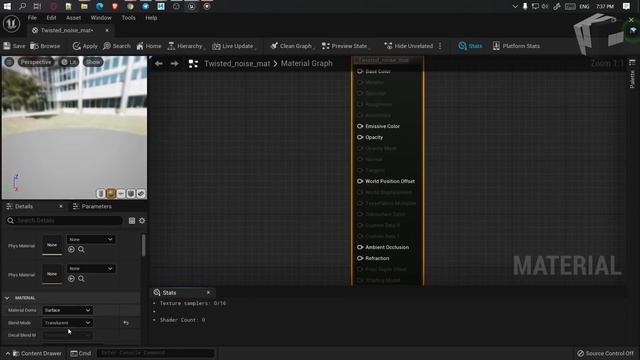Open the Window menu
The image size is (640, 360).
(x=101, y=18)
